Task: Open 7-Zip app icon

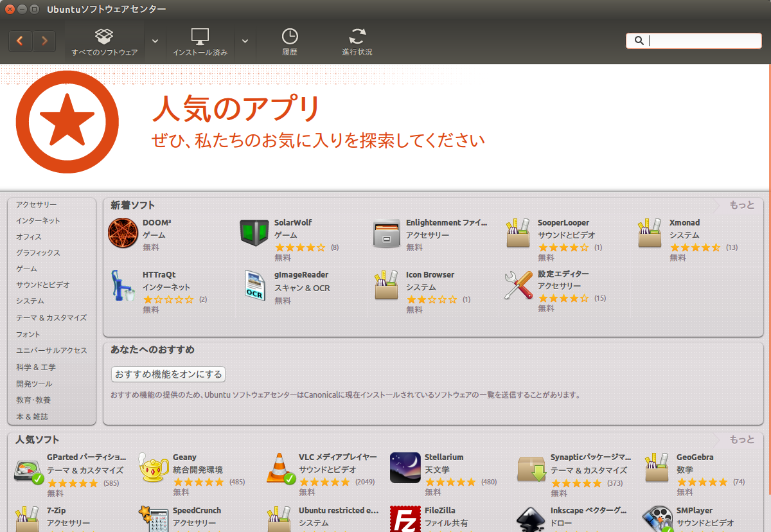Action: tap(26, 519)
